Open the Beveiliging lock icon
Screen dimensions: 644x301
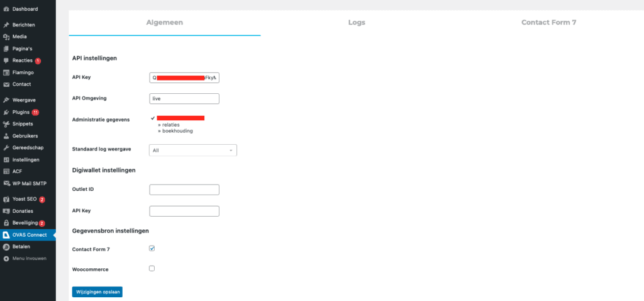pyautogui.click(x=6, y=224)
